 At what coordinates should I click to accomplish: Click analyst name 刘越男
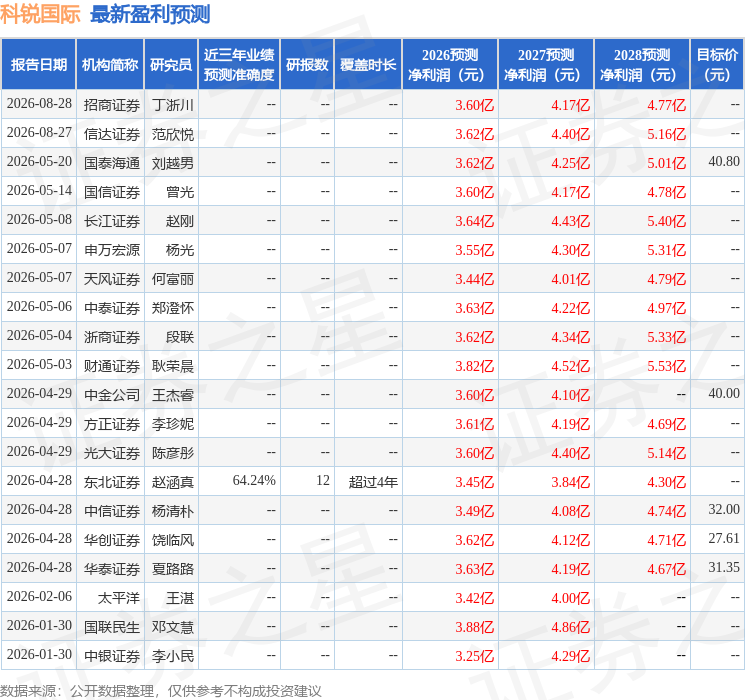click(172, 163)
